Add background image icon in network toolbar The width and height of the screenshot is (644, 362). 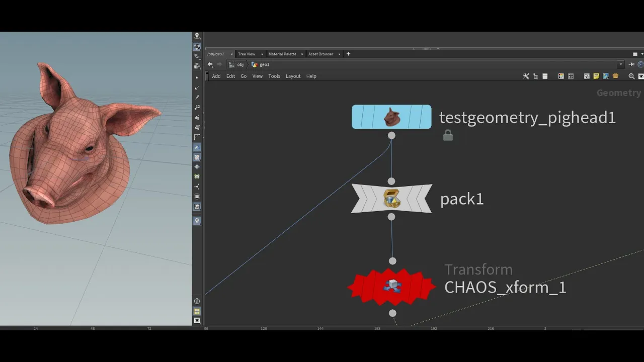point(606,76)
